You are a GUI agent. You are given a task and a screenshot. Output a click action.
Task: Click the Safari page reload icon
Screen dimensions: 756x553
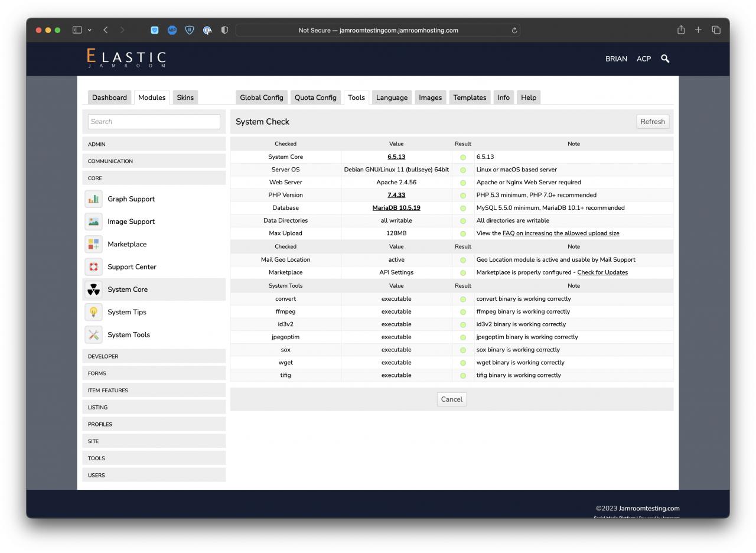[x=514, y=31]
